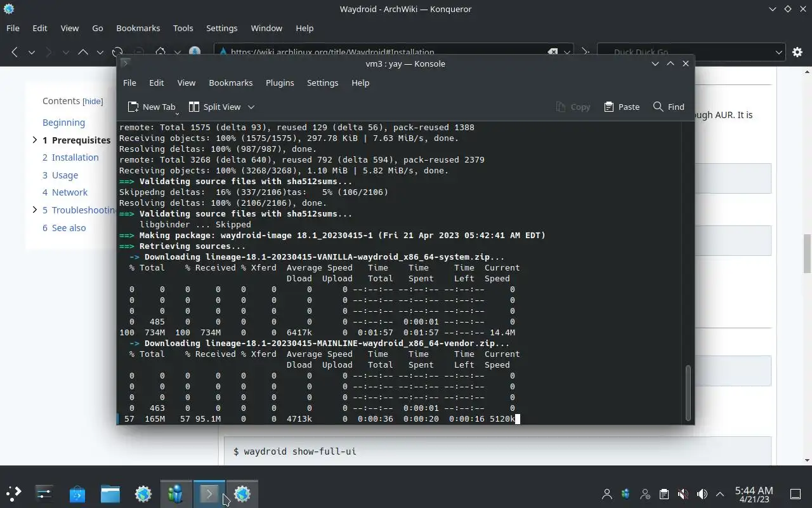Open the Up button history dropdown
This screenshot has height=508, width=812.
pyautogui.click(x=100, y=52)
